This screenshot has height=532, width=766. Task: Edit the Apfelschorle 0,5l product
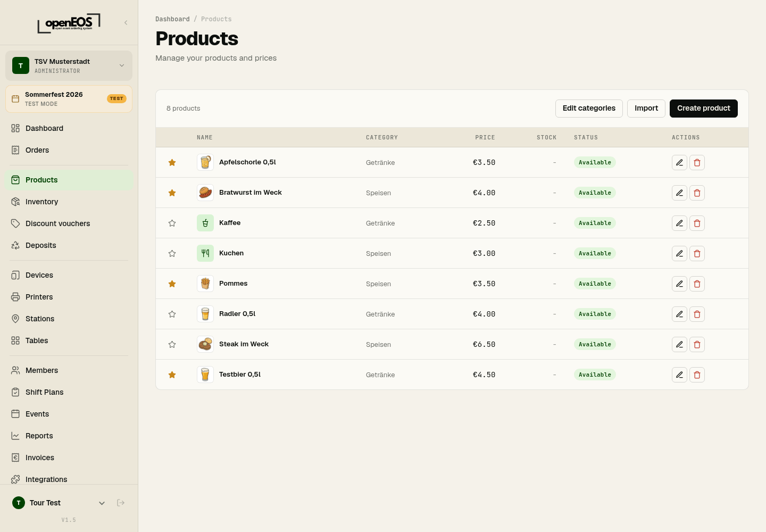[x=679, y=162]
